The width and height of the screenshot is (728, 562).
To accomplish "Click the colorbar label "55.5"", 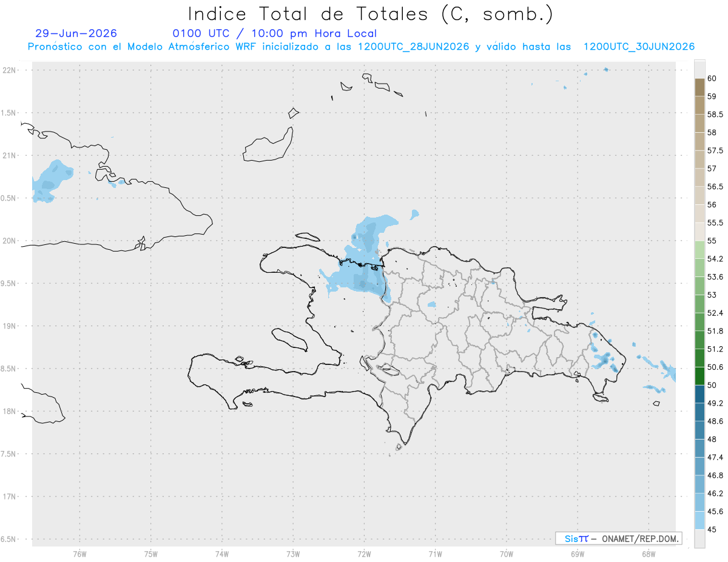I will coord(715,222).
